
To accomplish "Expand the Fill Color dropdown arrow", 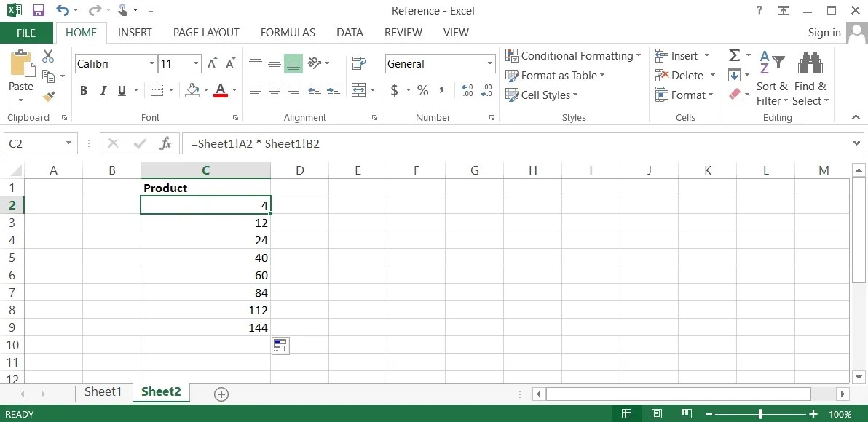I will tap(206, 90).
